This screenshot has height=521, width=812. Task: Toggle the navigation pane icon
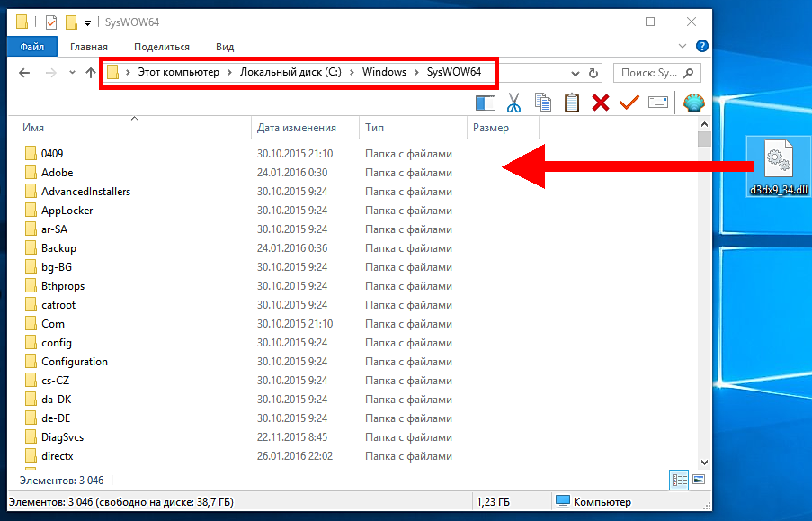pos(485,103)
